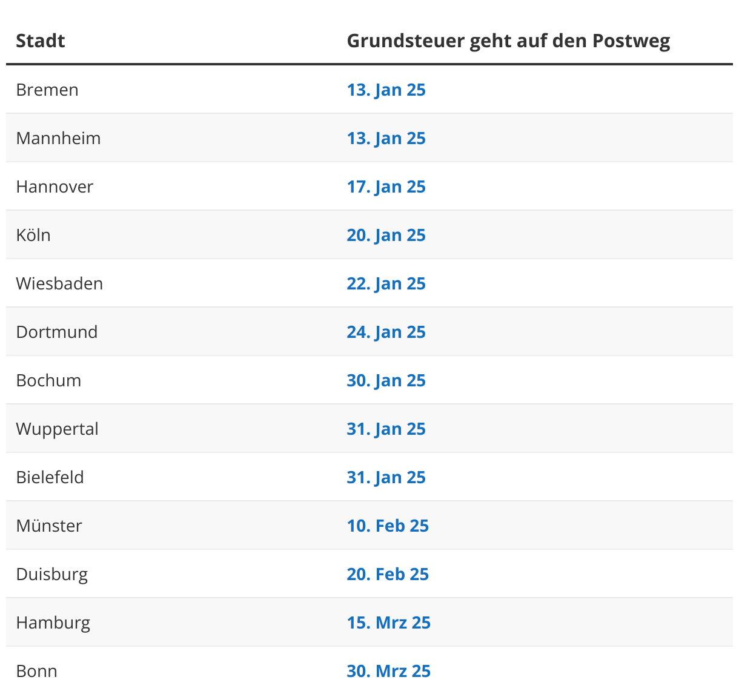
Task: Open the Mannheim 13. Jan 25 date link
Action: (x=386, y=138)
